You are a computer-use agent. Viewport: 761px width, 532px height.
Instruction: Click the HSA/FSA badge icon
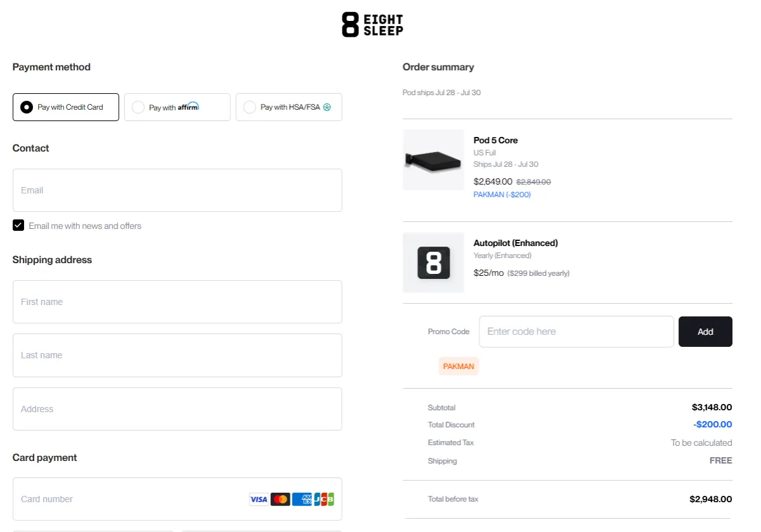coord(327,107)
